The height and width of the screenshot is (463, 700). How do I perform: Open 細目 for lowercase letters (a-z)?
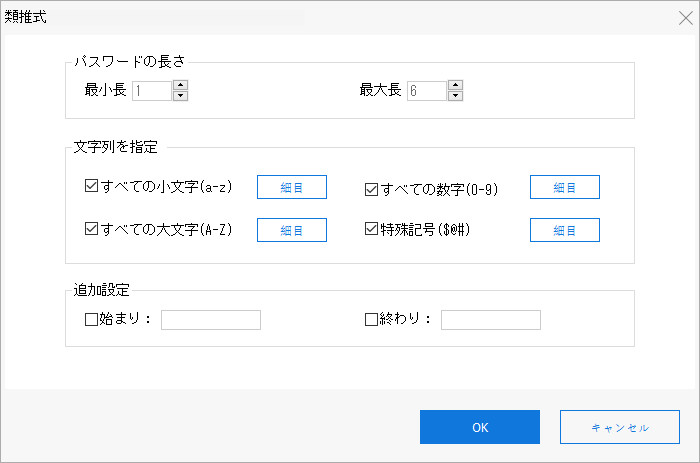tap(292, 187)
